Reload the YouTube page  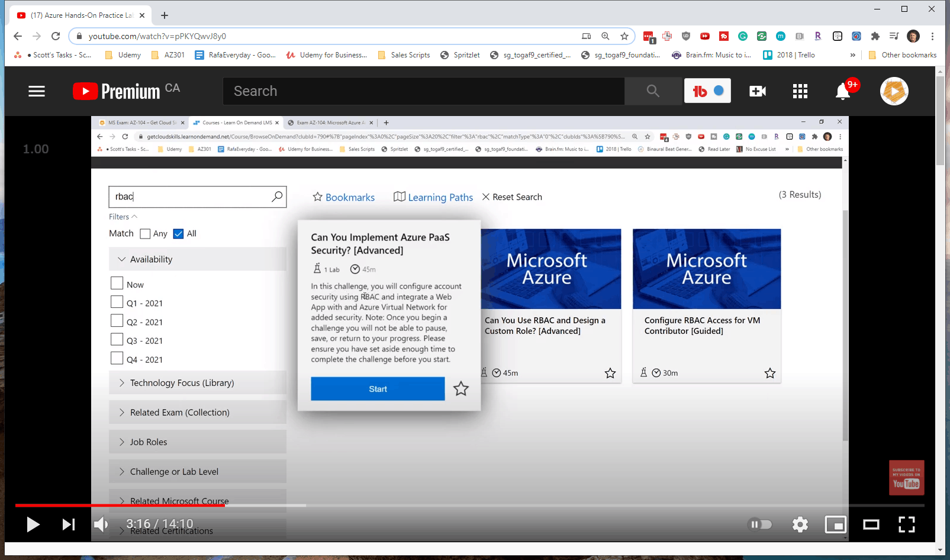56,36
